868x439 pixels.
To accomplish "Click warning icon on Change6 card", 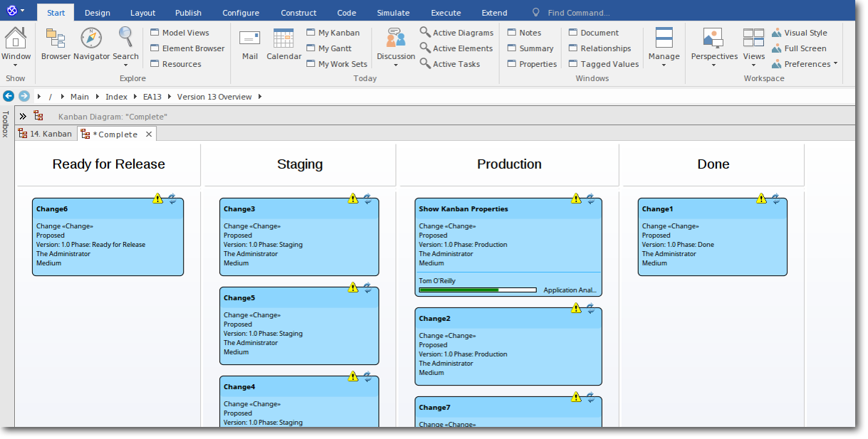I will pos(158,199).
